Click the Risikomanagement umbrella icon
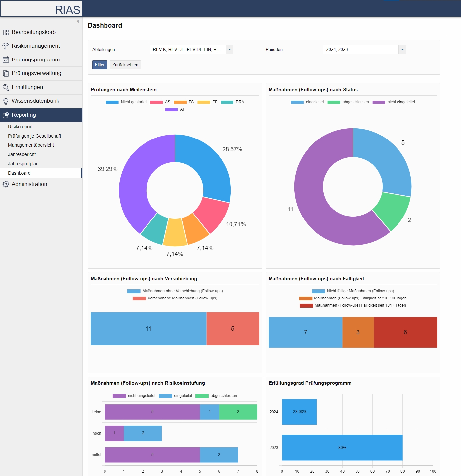 point(6,46)
